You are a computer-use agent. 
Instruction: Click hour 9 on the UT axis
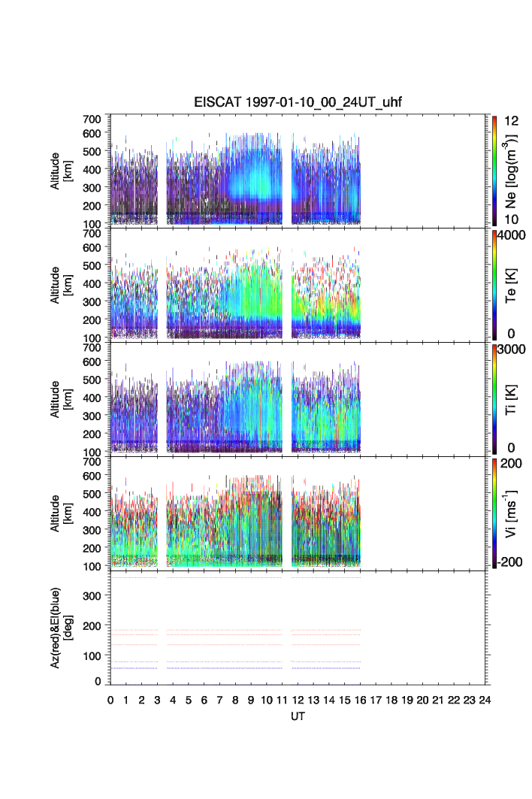click(x=251, y=700)
